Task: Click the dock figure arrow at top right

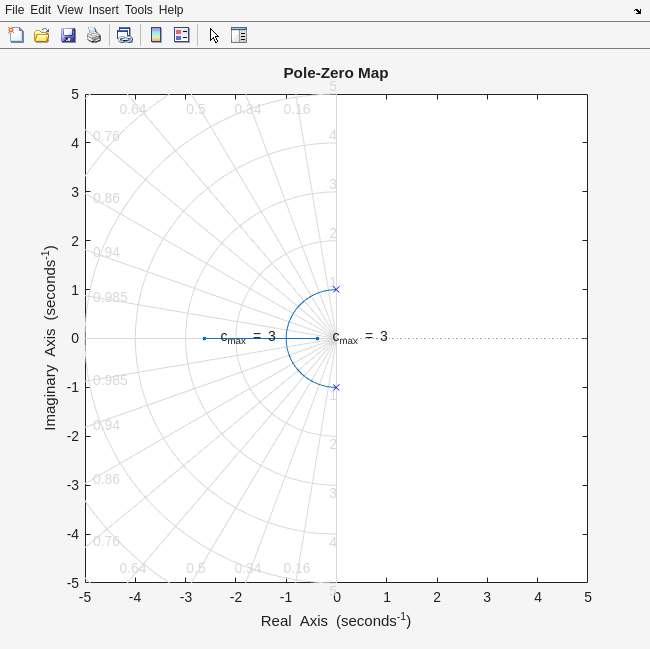Action: click(x=637, y=11)
